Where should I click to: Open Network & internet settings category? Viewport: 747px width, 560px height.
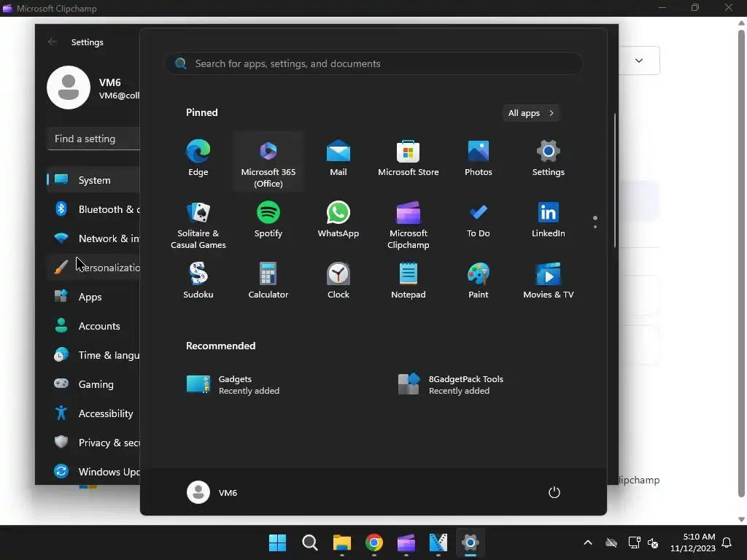tap(94, 238)
